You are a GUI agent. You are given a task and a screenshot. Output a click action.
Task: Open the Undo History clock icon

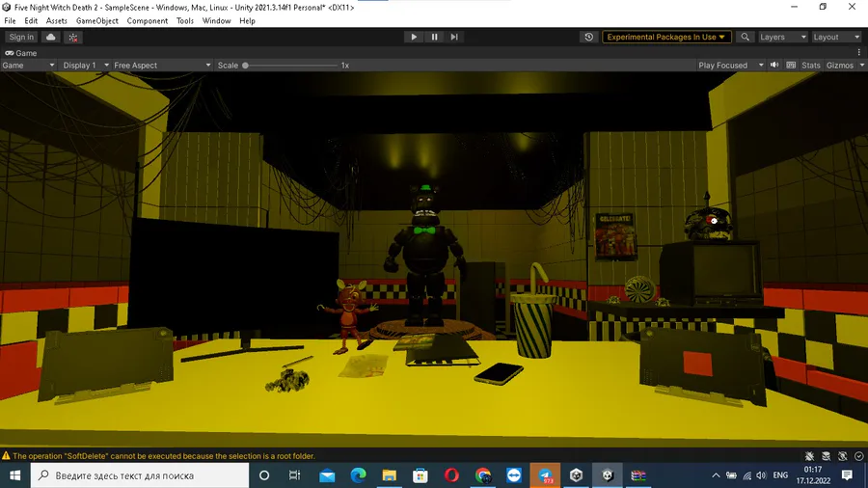588,37
